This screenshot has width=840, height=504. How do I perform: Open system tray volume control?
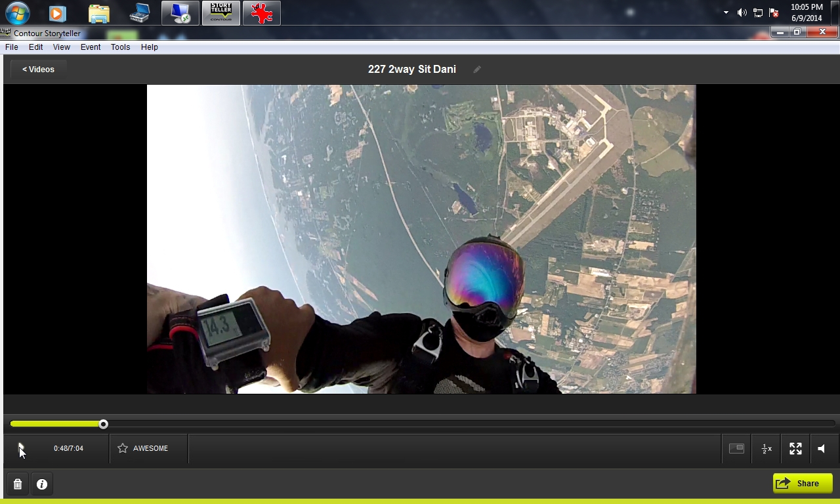(x=742, y=12)
